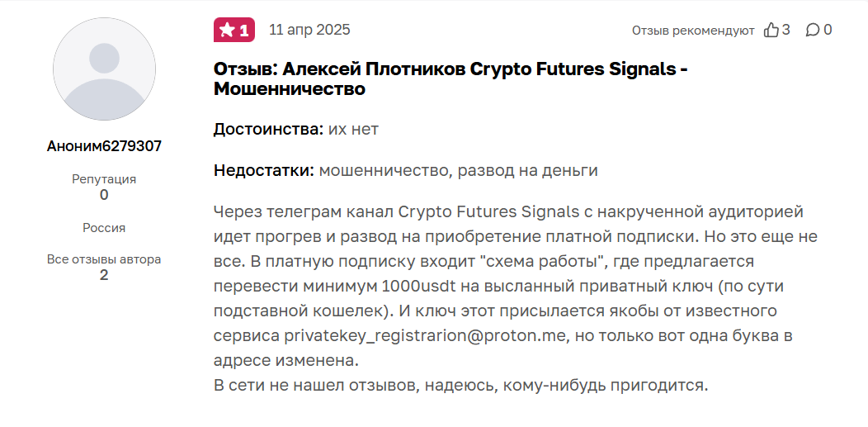The width and height of the screenshot is (868, 427).
Task: Click the author's review count 2
Action: point(104,275)
